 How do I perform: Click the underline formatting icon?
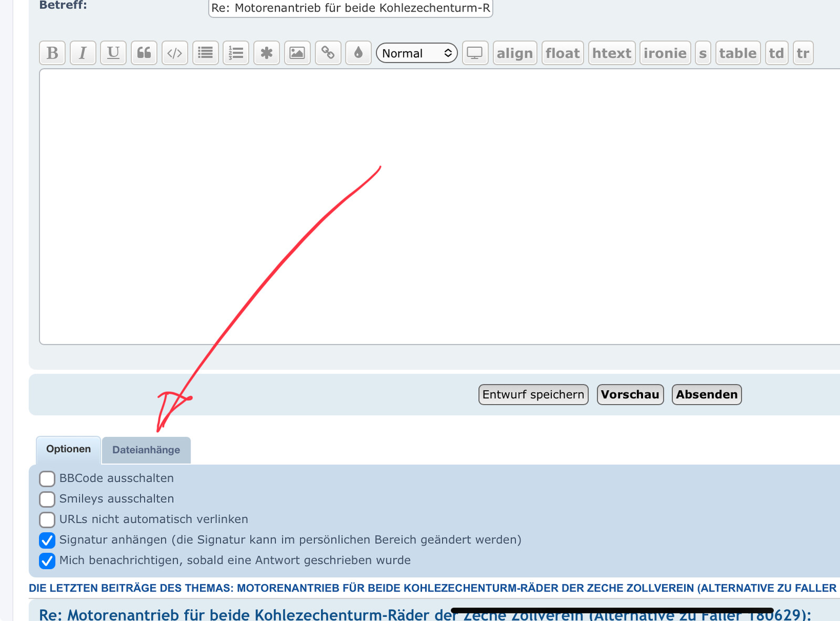click(113, 53)
